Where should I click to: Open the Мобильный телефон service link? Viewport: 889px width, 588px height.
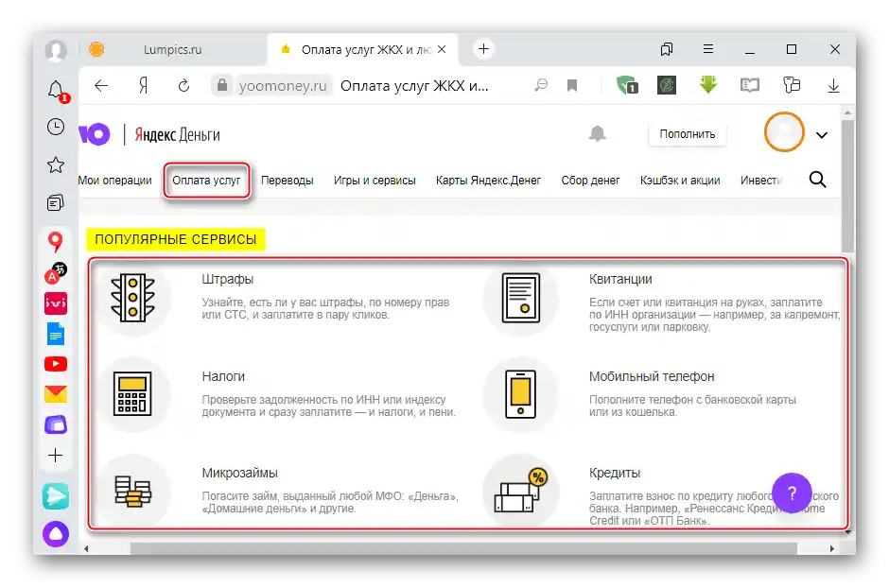tap(652, 376)
